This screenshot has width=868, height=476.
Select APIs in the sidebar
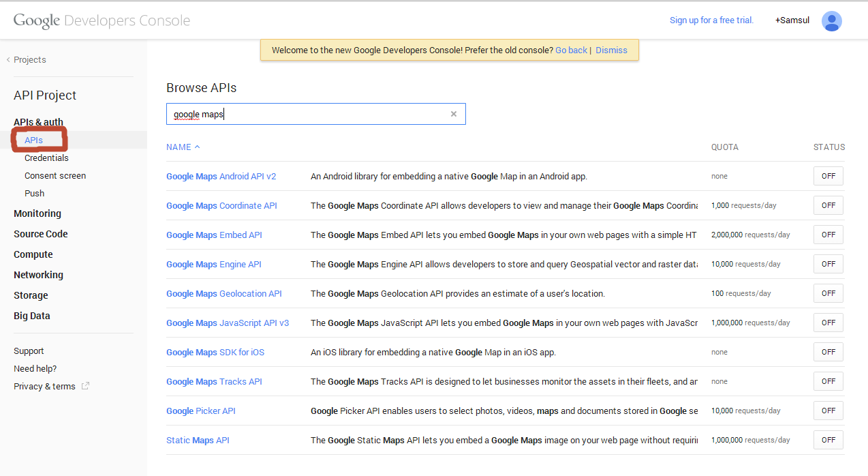coord(33,140)
